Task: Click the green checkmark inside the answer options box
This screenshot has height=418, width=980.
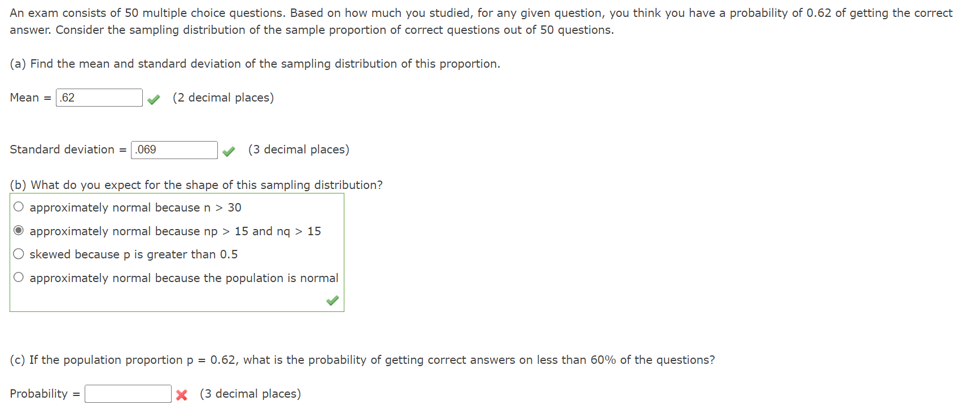Action: point(332,301)
